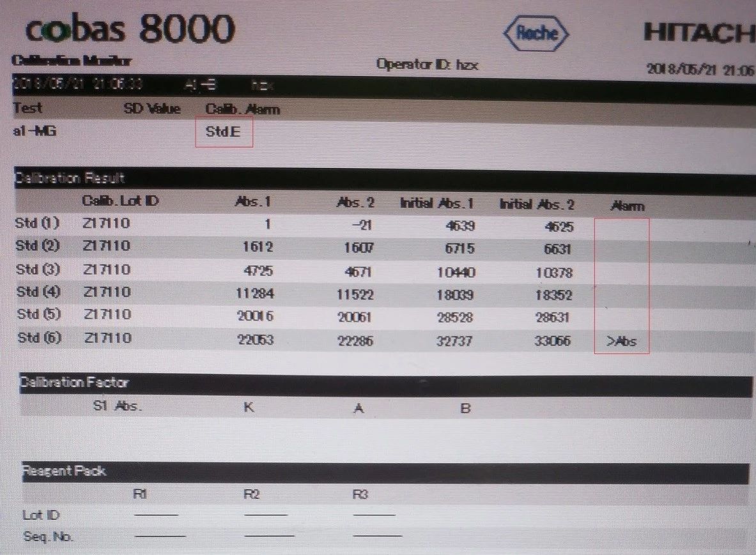The image size is (756, 555).
Task: Click the R2 reagent column label
Action: (x=251, y=494)
